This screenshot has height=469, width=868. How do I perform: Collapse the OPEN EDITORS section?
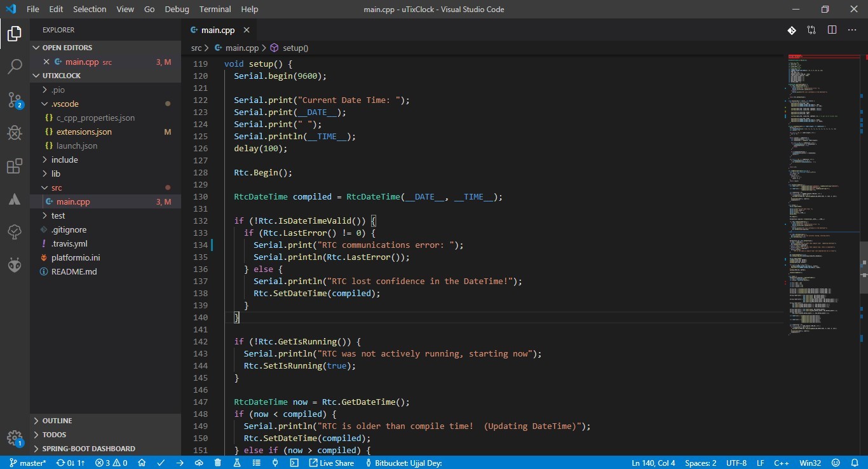click(x=67, y=48)
